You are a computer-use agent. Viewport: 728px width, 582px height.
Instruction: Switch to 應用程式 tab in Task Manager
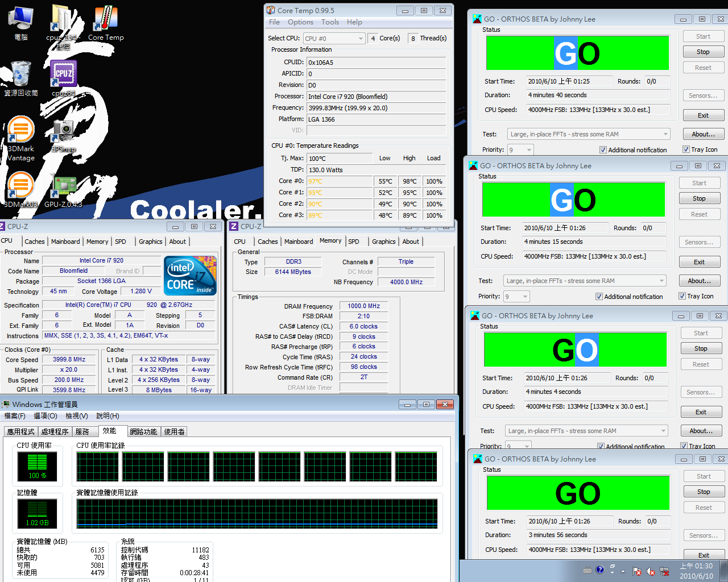coord(21,432)
